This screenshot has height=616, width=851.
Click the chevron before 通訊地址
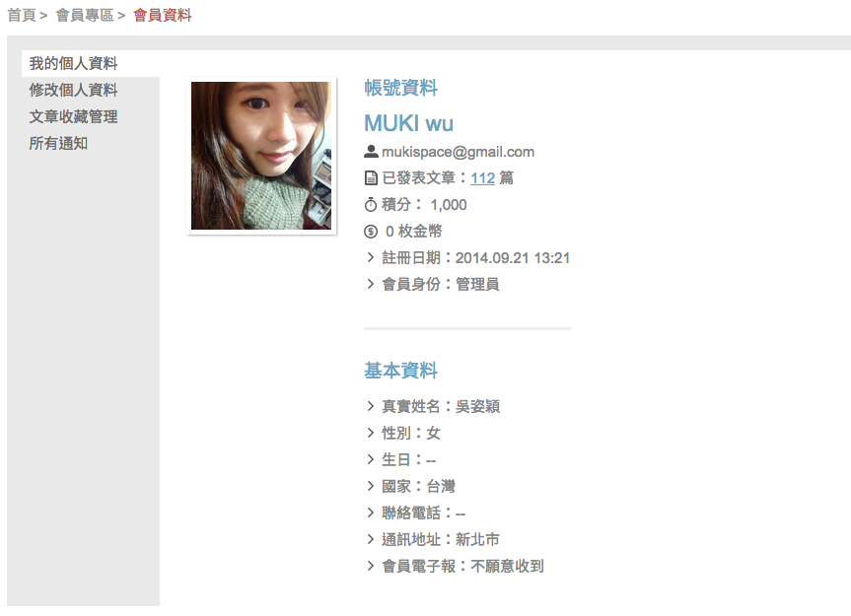point(371,539)
